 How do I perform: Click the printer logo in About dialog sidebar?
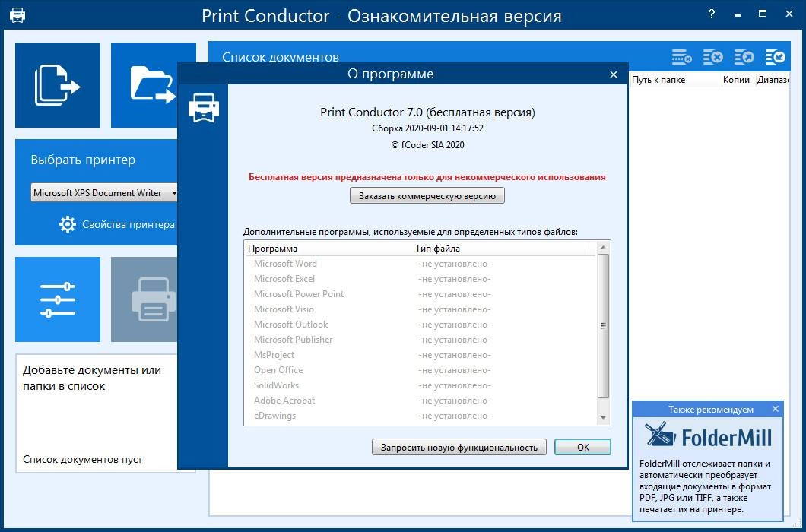pos(204,107)
